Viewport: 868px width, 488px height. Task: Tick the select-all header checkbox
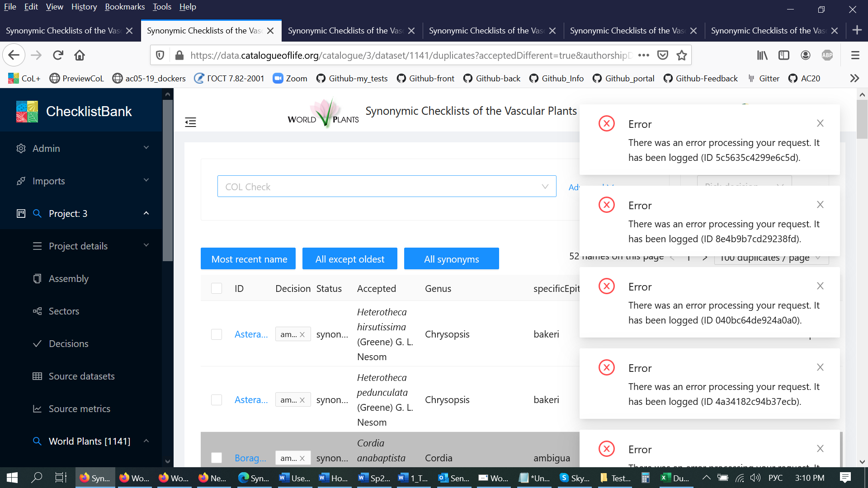217,288
